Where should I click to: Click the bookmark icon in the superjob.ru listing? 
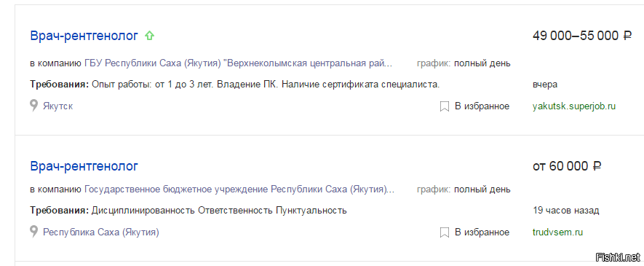(445, 106)
